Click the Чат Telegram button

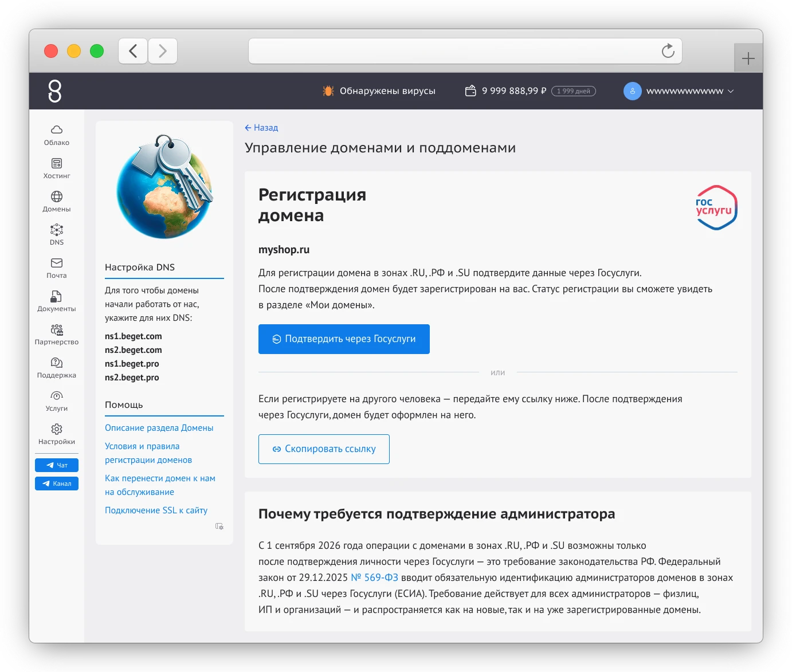(x=57, y=465)
